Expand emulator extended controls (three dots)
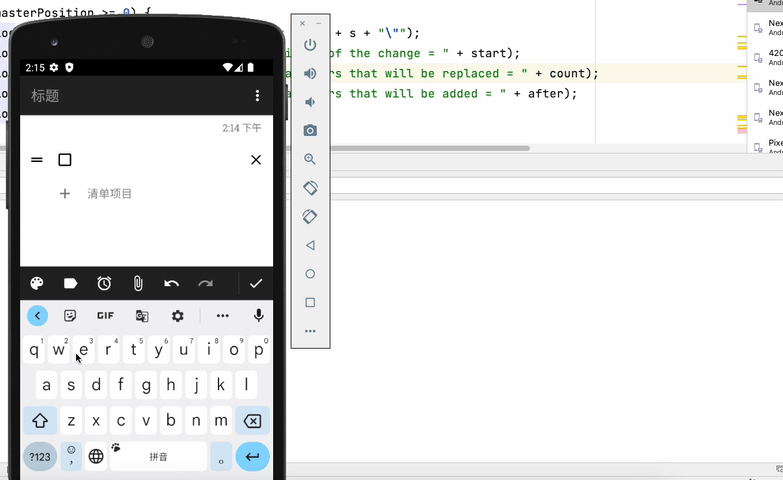This screenshot has height=480, width=783. point(310,331)
